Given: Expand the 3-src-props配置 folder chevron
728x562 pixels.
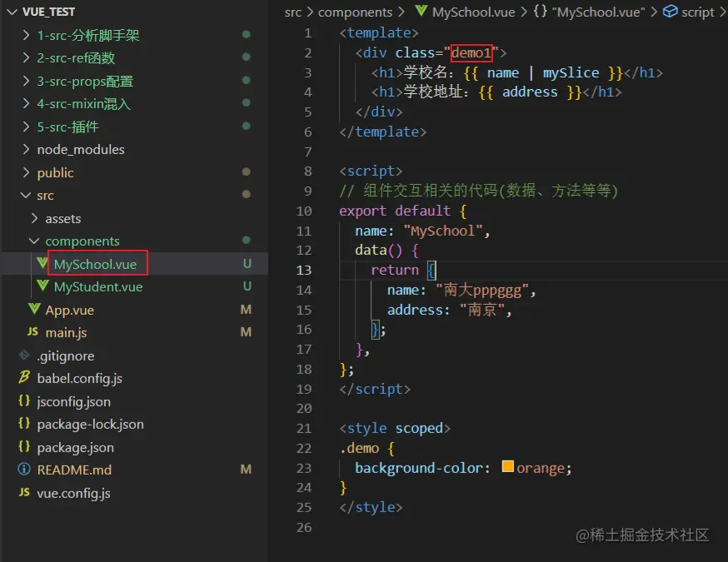Looking at the screenshot, I should coord(27,81).
